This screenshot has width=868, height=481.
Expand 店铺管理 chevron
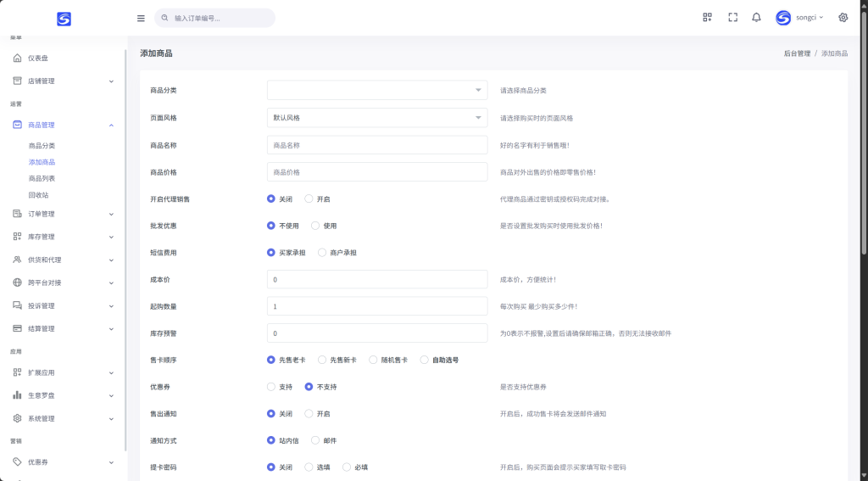[111, 81]
